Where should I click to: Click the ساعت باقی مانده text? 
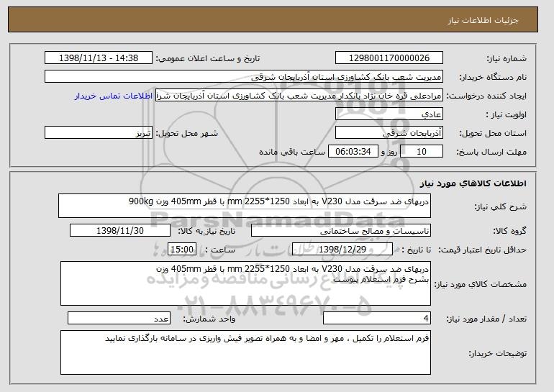click(x=292, y=152)
